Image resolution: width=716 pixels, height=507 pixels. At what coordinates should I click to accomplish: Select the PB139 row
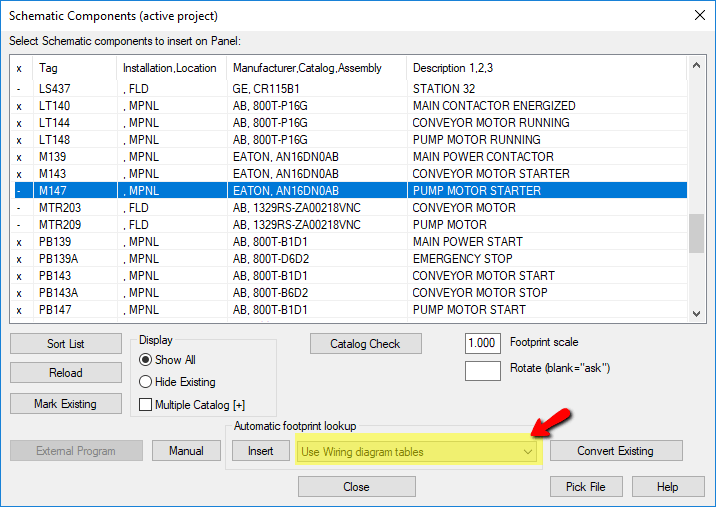pos(351,242)
